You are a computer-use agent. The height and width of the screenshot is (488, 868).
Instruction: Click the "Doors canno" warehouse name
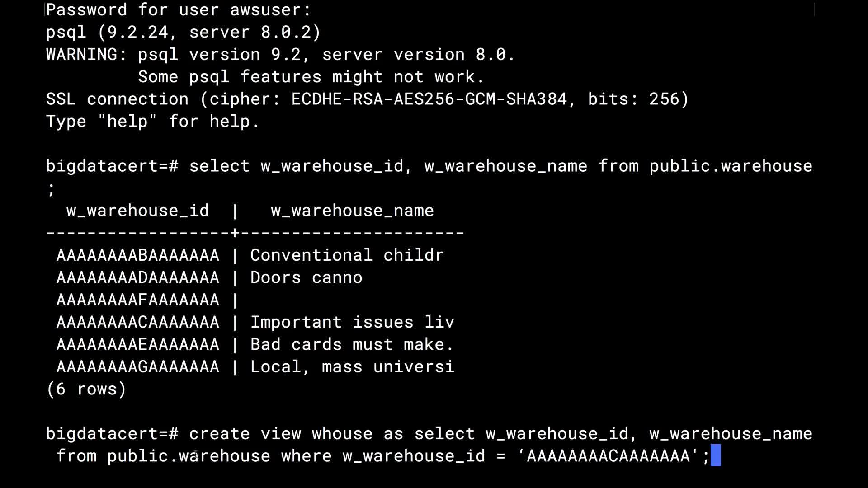[x=306, y=277]
